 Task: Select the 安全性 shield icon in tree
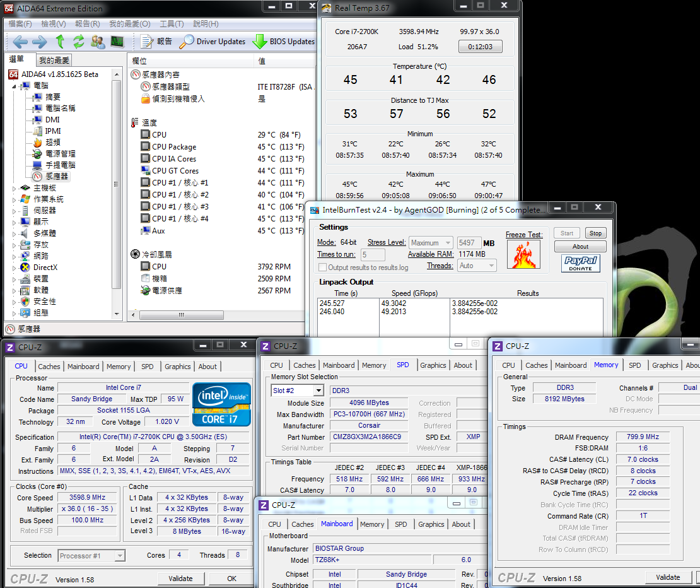25,302
